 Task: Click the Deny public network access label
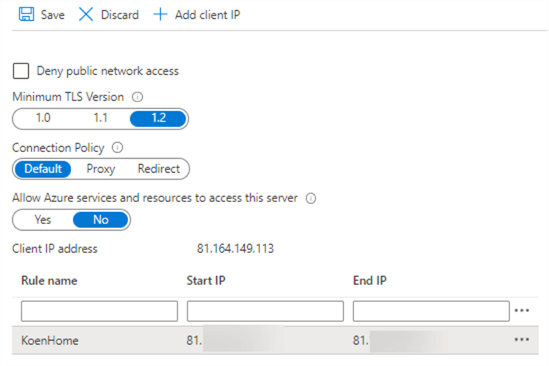108,71
